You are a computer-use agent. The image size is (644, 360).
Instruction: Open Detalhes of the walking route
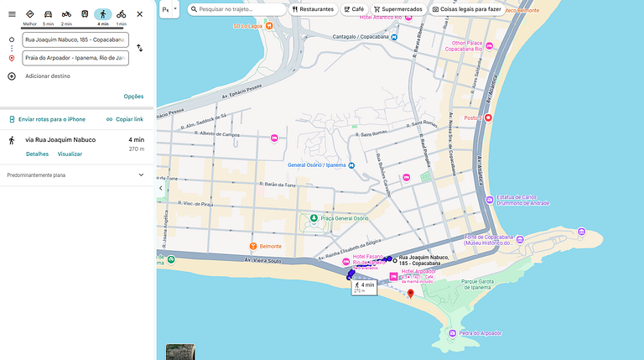tap(37, 154)
